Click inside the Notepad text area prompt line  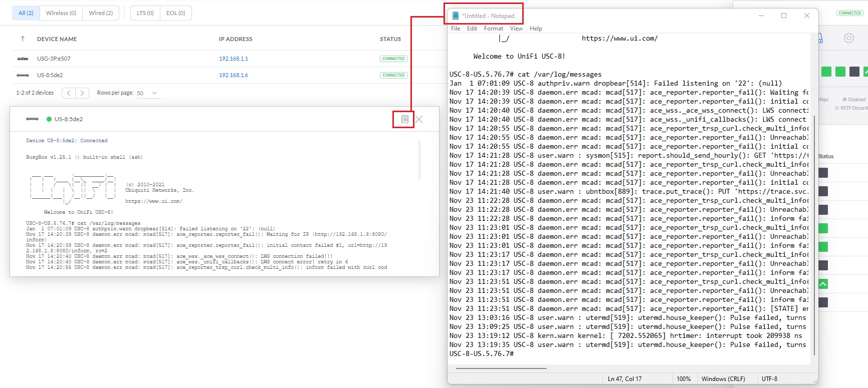tap(482, 353)
